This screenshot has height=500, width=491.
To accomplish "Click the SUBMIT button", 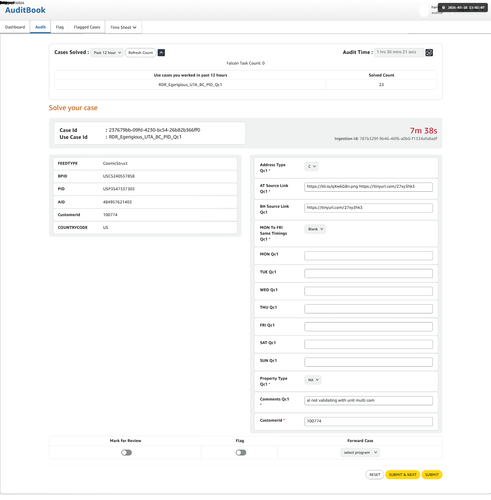I will coord(432,475).
